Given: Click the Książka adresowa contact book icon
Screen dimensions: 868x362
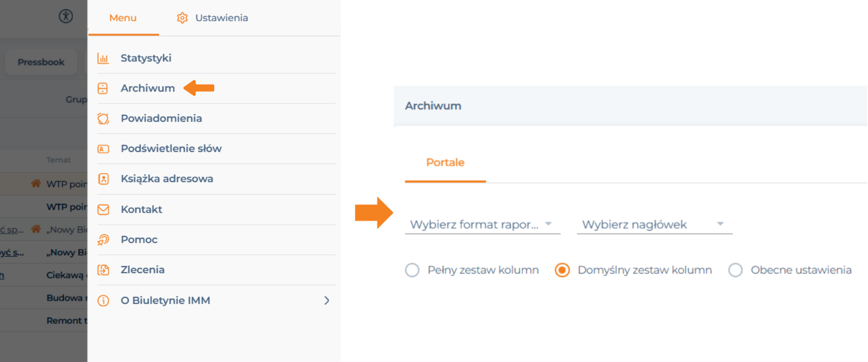Looking at the screenshot, I should click(x=103, y=179).
